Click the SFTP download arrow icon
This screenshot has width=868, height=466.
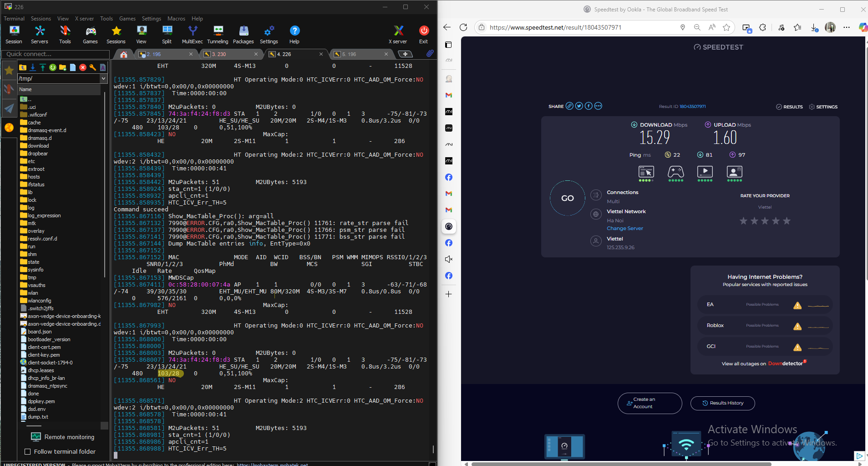tap(33, 67)
